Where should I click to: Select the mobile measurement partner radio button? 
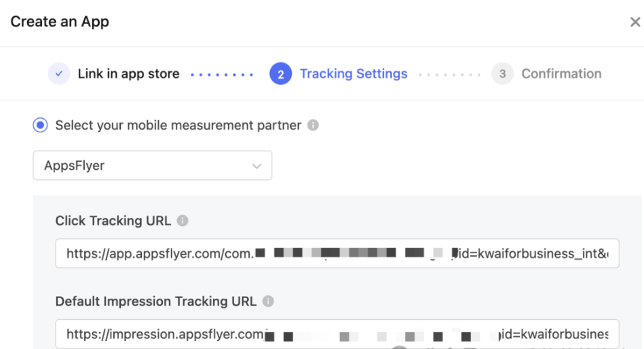40,125
